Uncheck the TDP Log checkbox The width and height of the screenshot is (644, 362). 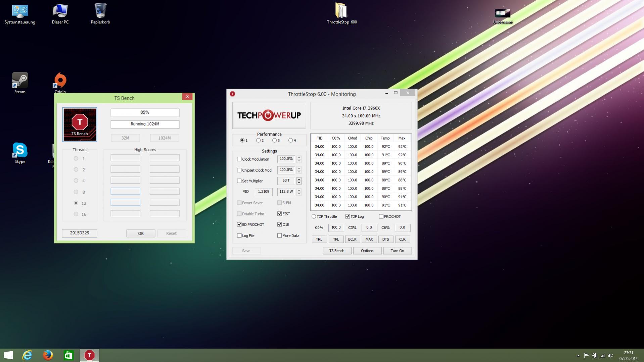tap(348, 216)
